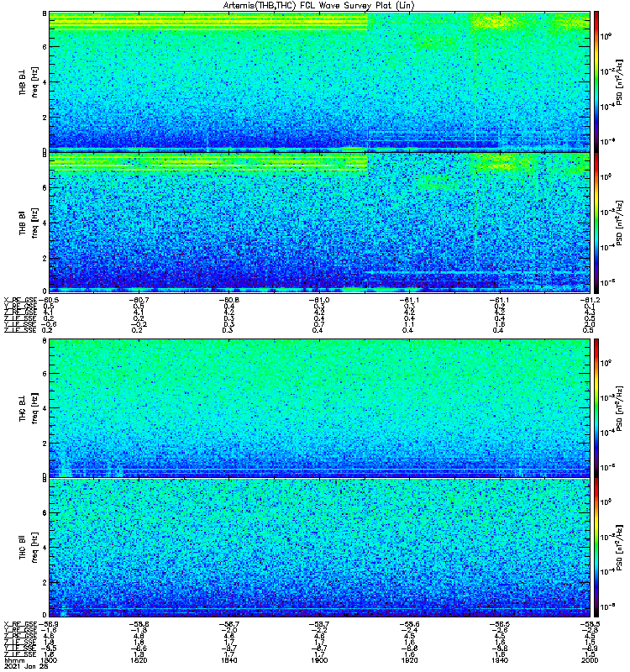Click the PSD [nT²/Hz] label of THB B∥ panel
Image resolution: width=630 pixels, height=672 pixels.
(619, 223)
